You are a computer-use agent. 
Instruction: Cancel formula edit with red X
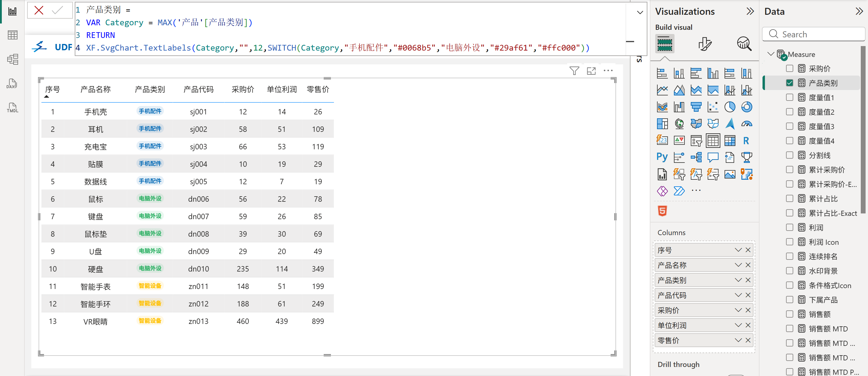pyautogui.click(x=39, y=11)
